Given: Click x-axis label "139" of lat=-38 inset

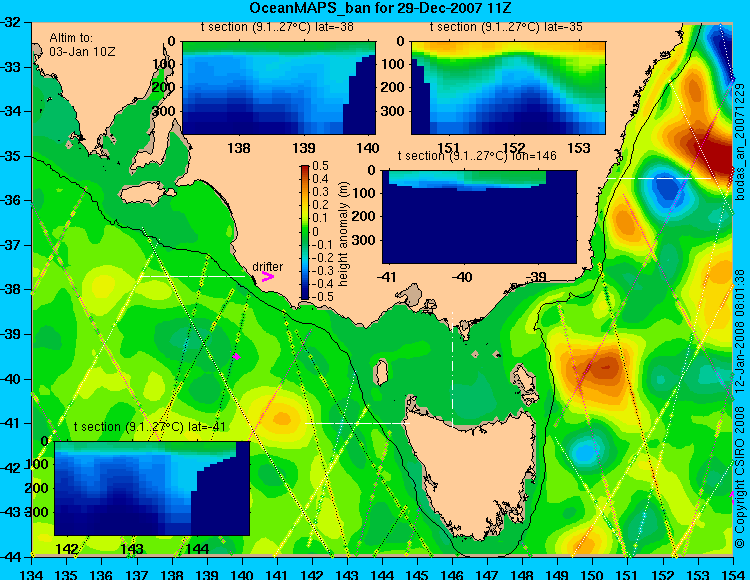Looking at the screenshot, I should [304, 148].
